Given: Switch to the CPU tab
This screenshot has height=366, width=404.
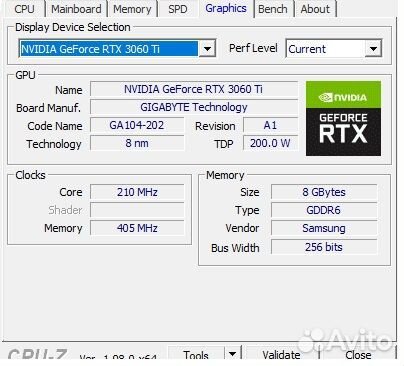Looking at the screenshot, I should [x=24, y=9].
